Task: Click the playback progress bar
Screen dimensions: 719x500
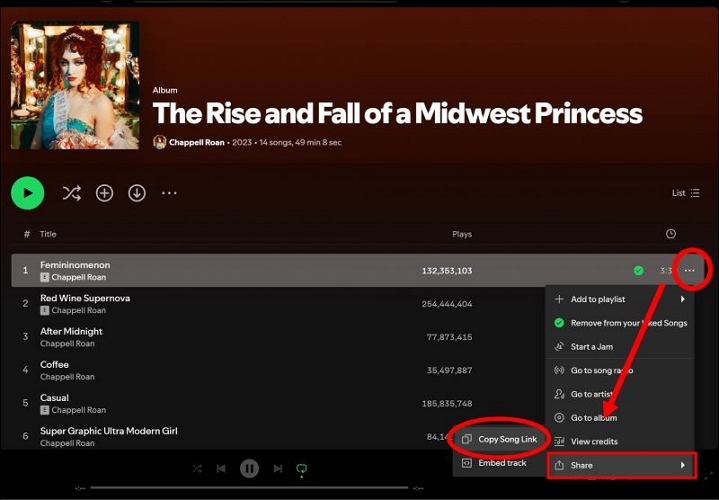Action: pyautogui.click(x=249, y=488)
